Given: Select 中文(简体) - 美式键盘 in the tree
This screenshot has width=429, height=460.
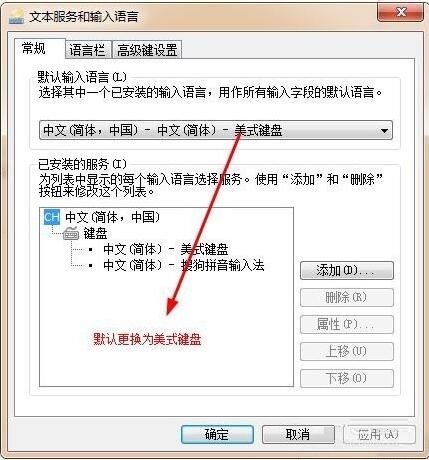Looking at the screenshot, I should 166,249.
